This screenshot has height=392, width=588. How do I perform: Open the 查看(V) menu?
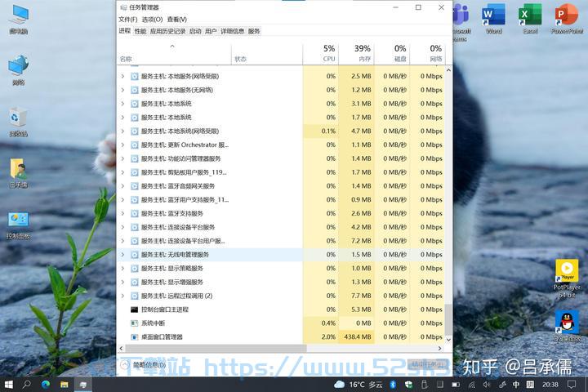click(x=176, y=19)
